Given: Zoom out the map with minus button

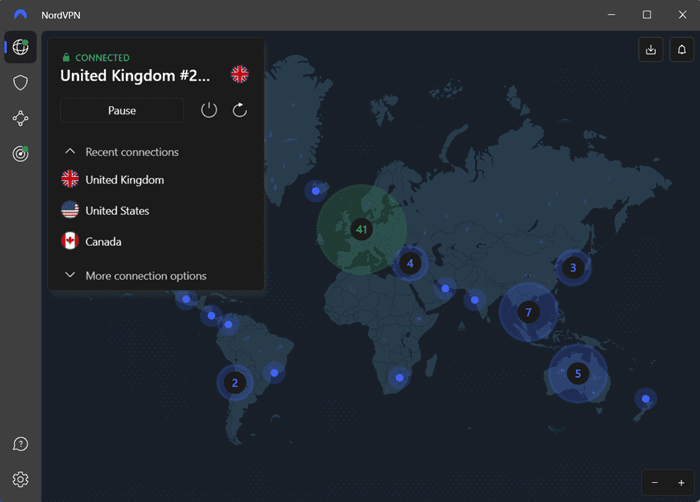Looking at the screenshot, I should point(654,482).
